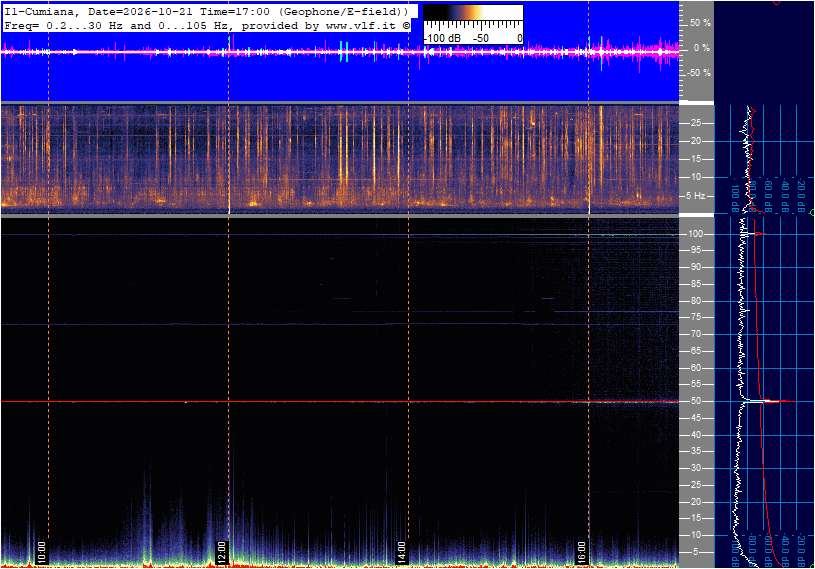Click the 45 tick on the 0-105 Hz axis
815x569 pixels.
[x=695, y=418]
